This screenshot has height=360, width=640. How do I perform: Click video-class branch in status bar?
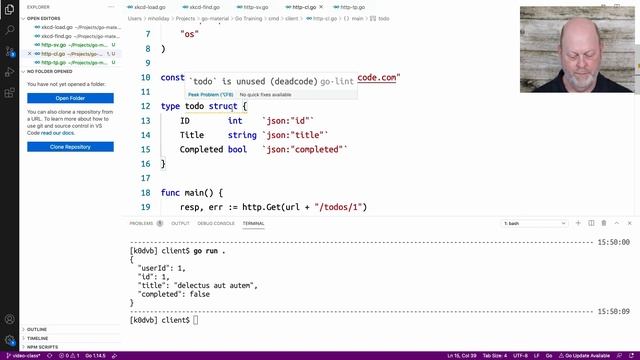click(x=23, y=356)
